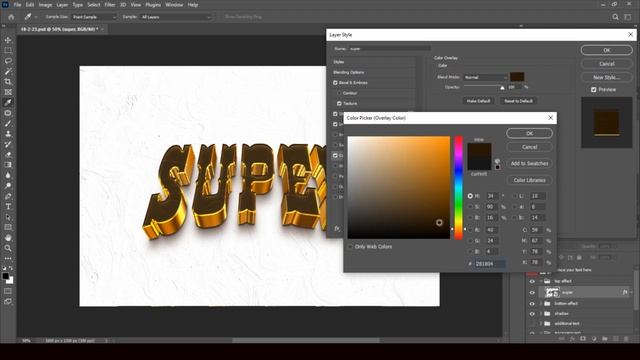Expand the shadow group arrow
The width and height of the screenshot is (640, 360).
(x=541, y=314)
